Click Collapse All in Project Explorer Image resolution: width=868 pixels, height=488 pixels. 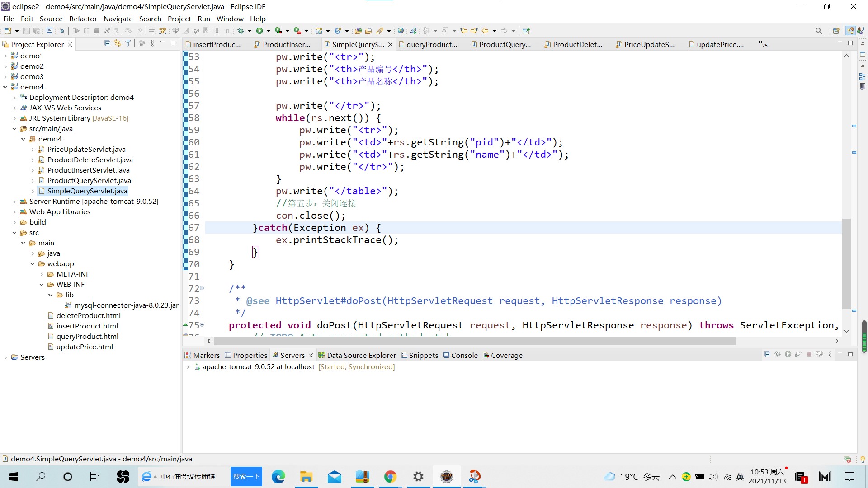click(x=107, y=43)
